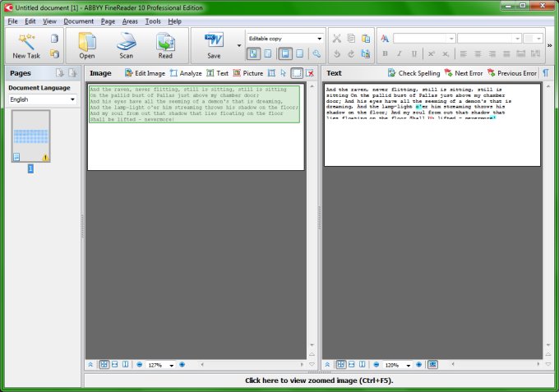
Task: Expand the Save button arrow
Action: point(239,46)
